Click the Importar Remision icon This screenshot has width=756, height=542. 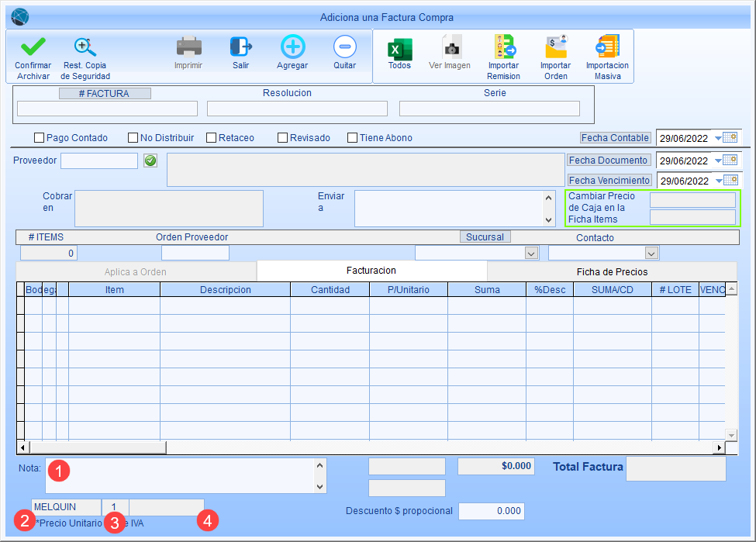[504, 47]
